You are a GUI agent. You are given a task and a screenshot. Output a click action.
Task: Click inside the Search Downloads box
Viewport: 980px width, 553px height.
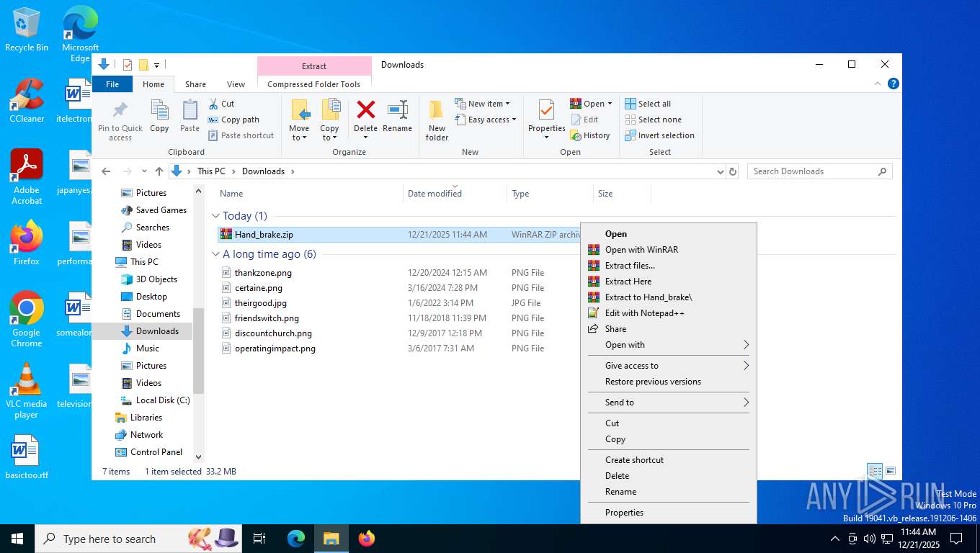[820, 171]
